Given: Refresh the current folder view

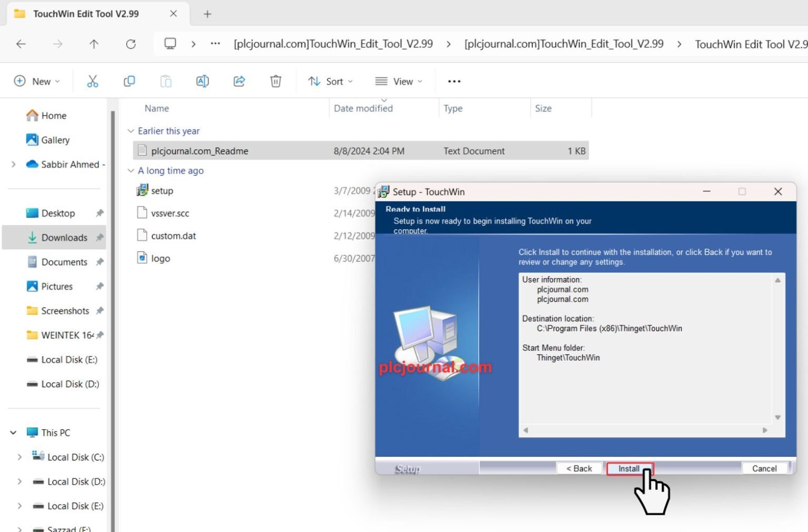Looking at the screenshot, I should 130,44.
